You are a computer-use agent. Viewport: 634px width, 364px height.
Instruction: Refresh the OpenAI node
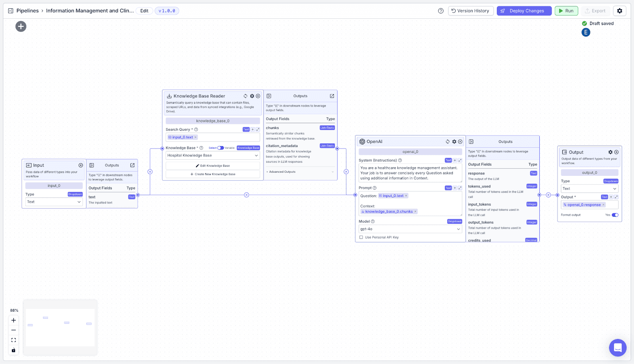coord(448,141)
